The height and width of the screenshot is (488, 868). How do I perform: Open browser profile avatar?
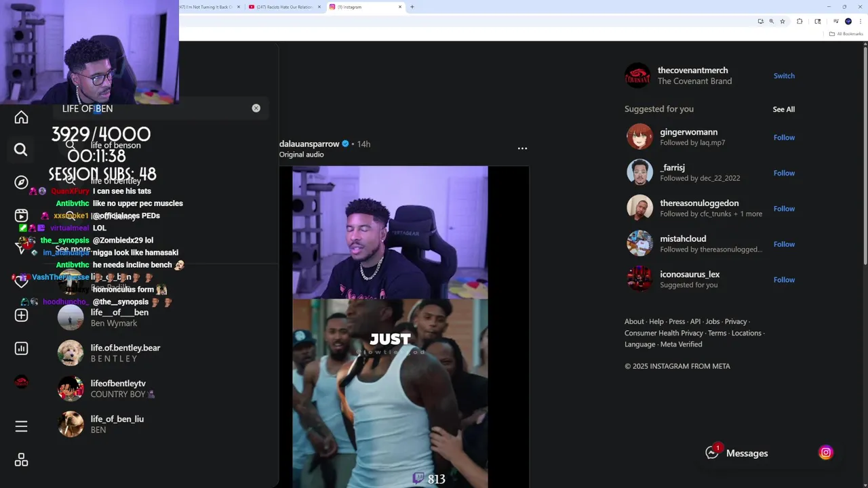(x=848, y=22)
